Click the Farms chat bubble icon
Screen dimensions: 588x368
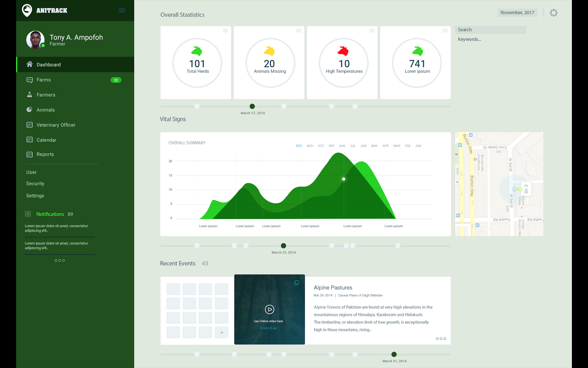(x=30, y=80)
